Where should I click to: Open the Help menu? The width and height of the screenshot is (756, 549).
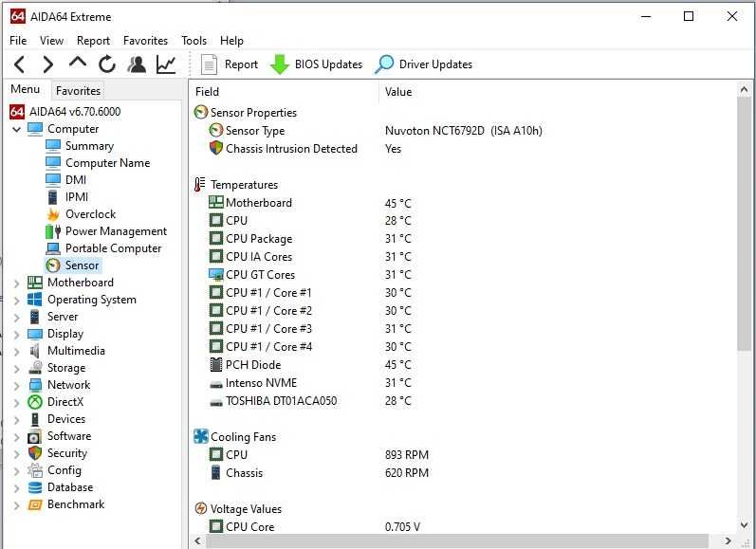[231, 41]
